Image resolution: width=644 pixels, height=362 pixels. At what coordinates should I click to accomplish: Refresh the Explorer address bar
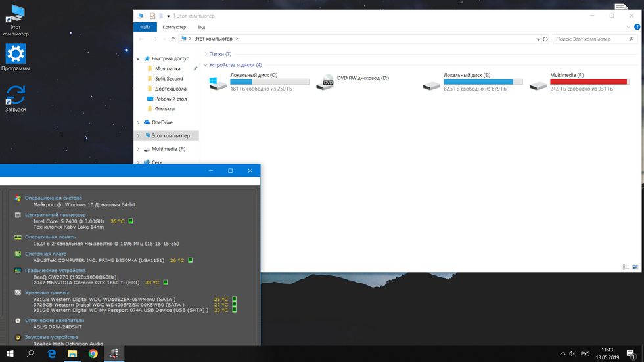[545, 39]
